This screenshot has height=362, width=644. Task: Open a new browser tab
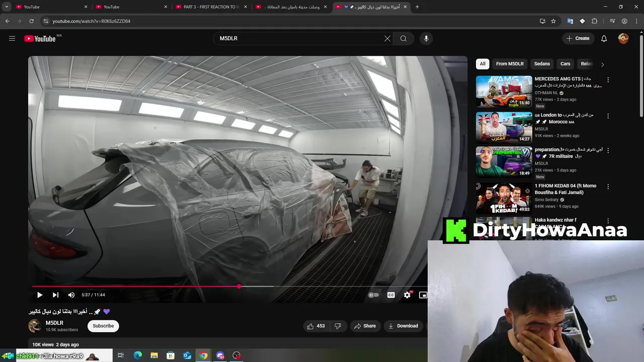pyautogui.click(x=417, y=7)
